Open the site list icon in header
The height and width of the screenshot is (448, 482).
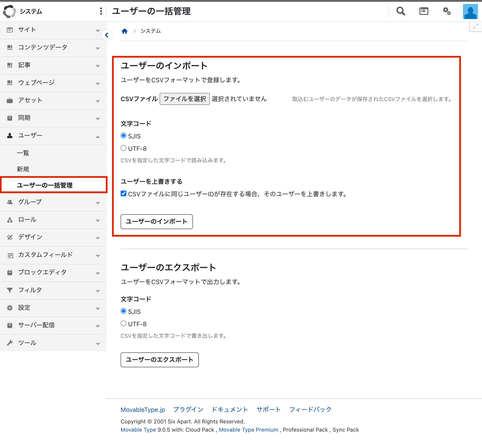point(424,11)
